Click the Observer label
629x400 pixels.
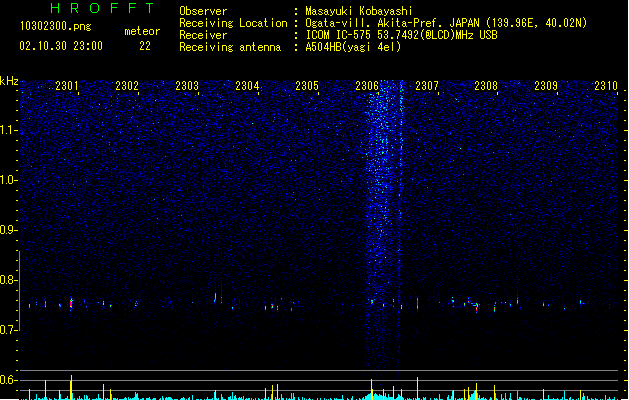[203, 11]
